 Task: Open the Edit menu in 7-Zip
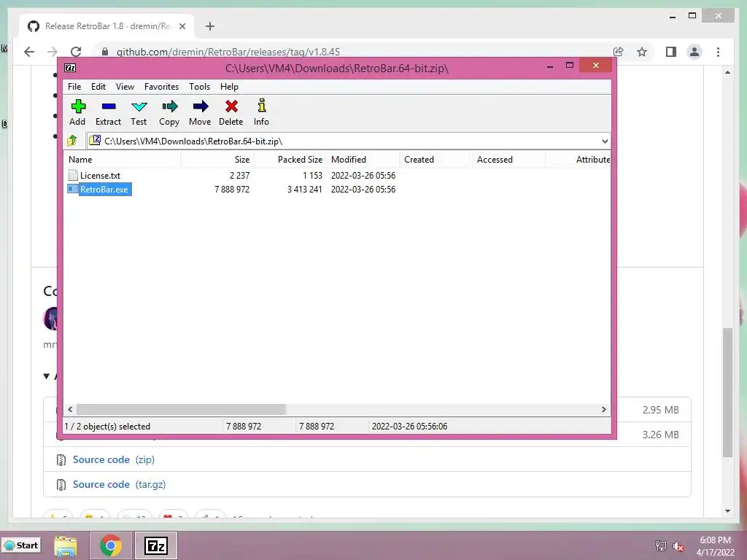pos(98,87)
